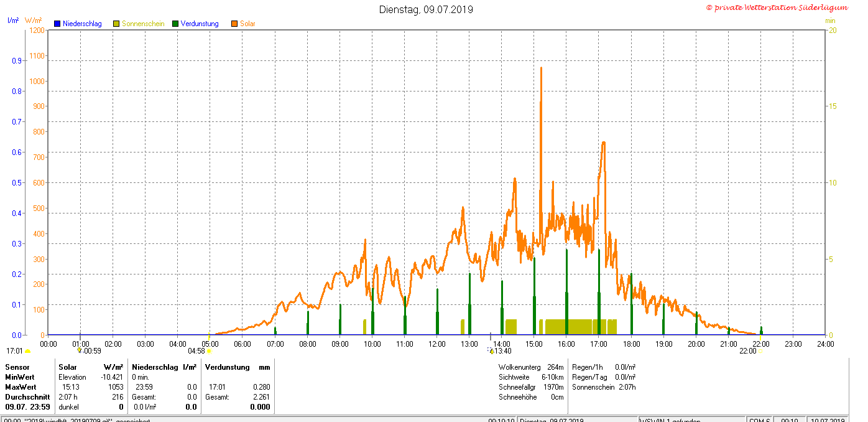Click the sunrise icon at 04:58
The height and width of the screenshot is (422, 868).
tap(209, 351)
